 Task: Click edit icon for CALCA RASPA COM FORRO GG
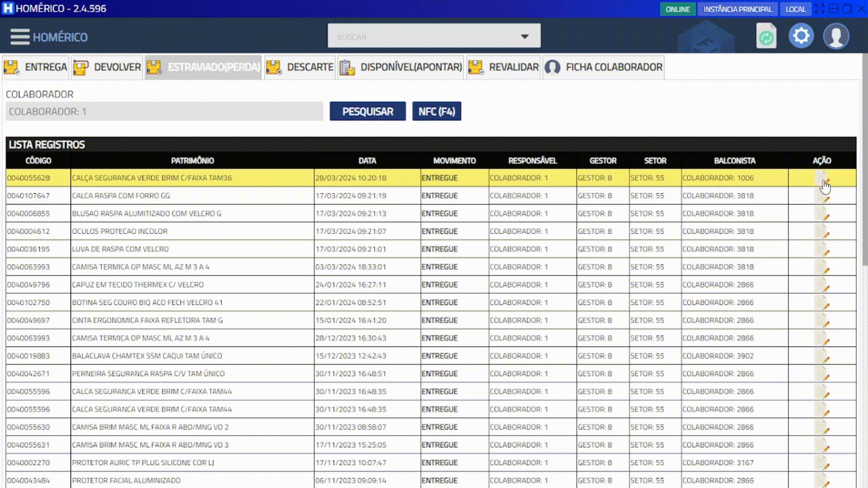coord(822,196)
